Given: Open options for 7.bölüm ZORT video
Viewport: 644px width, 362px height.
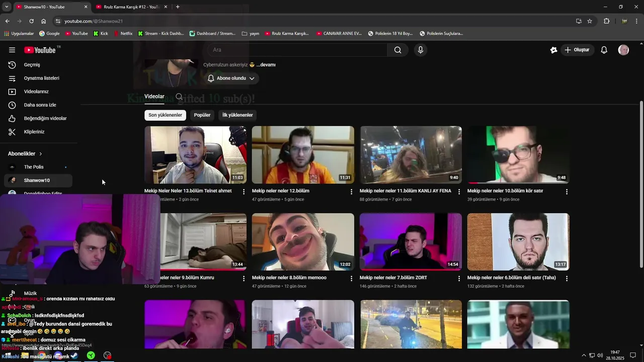Looking at the screenshot, I should [x=459, y=278].
